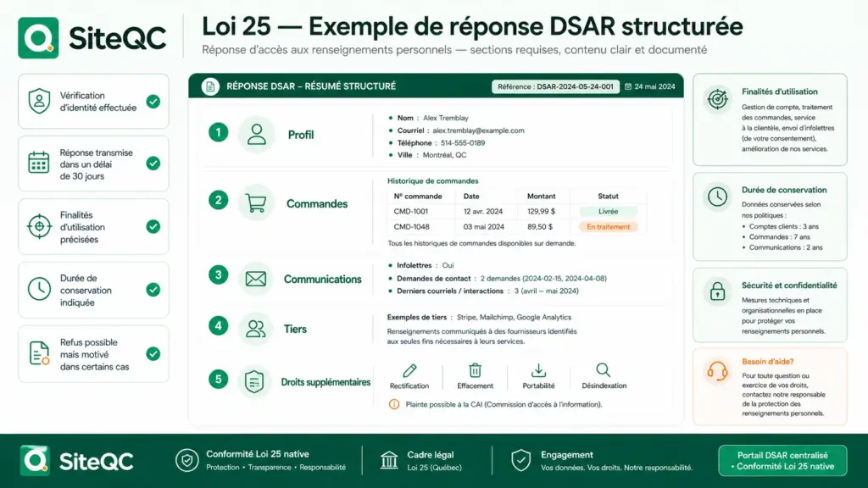Click the padlock icon in Sécurité et confidentialité
868x488 pixels.
717,291
